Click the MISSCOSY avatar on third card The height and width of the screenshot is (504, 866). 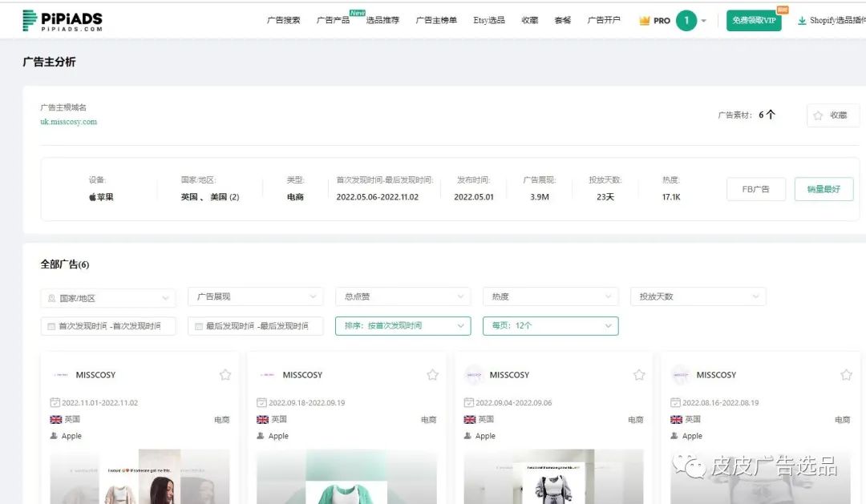tap(474, 375)
